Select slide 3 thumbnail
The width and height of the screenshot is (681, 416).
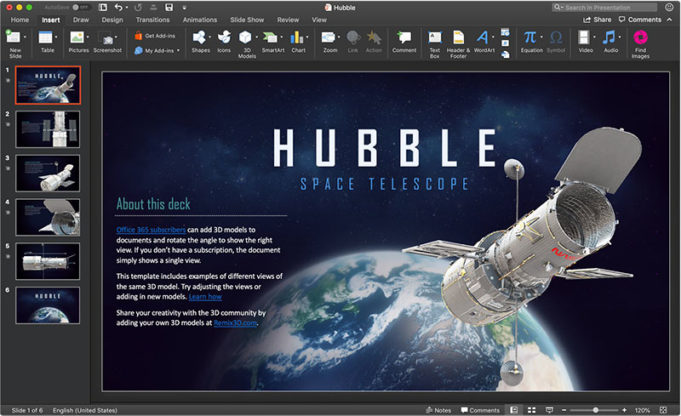click(48, 173)
